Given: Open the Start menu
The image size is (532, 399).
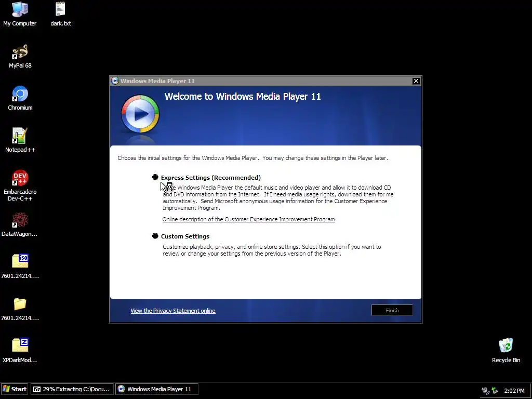Looking at the screenshot, I should click(x=14, y=389).
